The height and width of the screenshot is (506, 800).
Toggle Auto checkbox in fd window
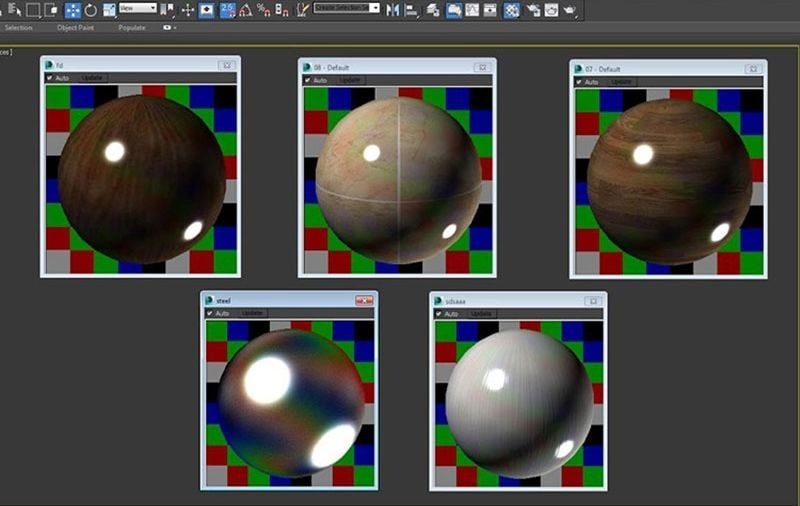tap(50, 78)
